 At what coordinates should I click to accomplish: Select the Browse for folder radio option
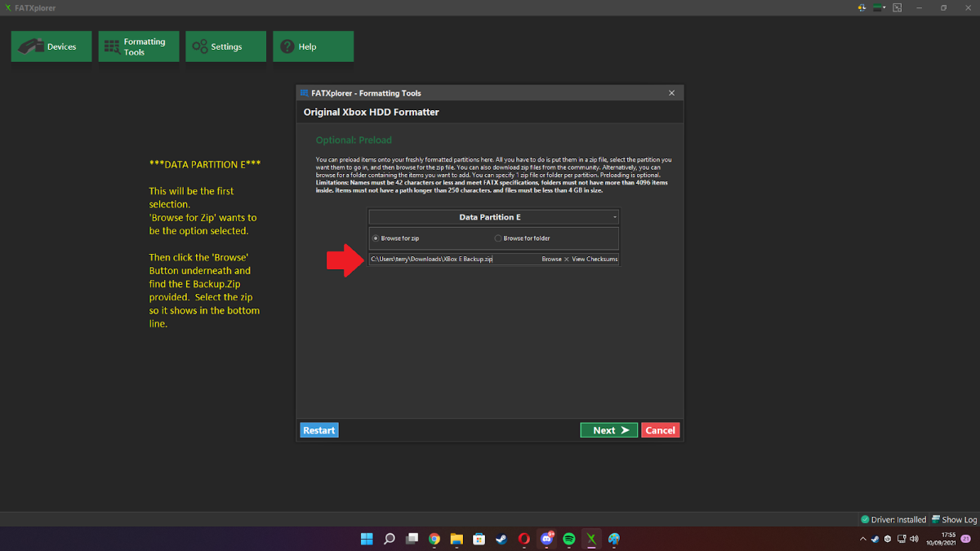click(523, 238)
